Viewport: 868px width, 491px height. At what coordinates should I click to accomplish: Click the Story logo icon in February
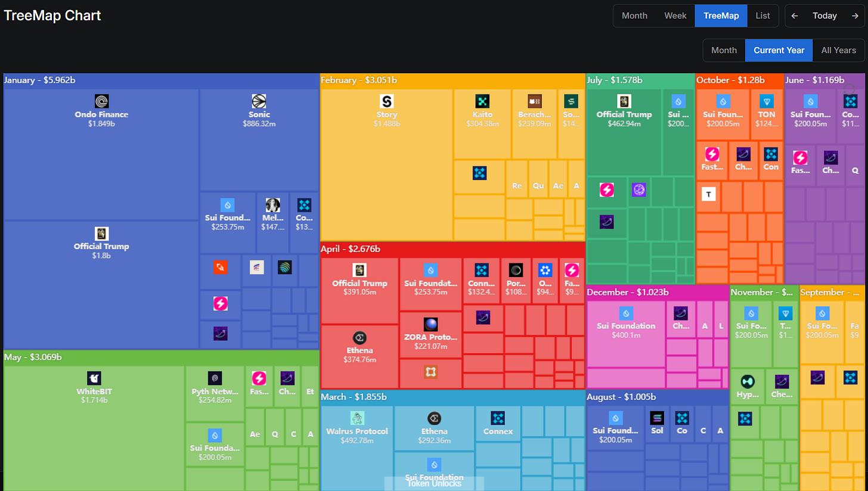pos(387,101)
